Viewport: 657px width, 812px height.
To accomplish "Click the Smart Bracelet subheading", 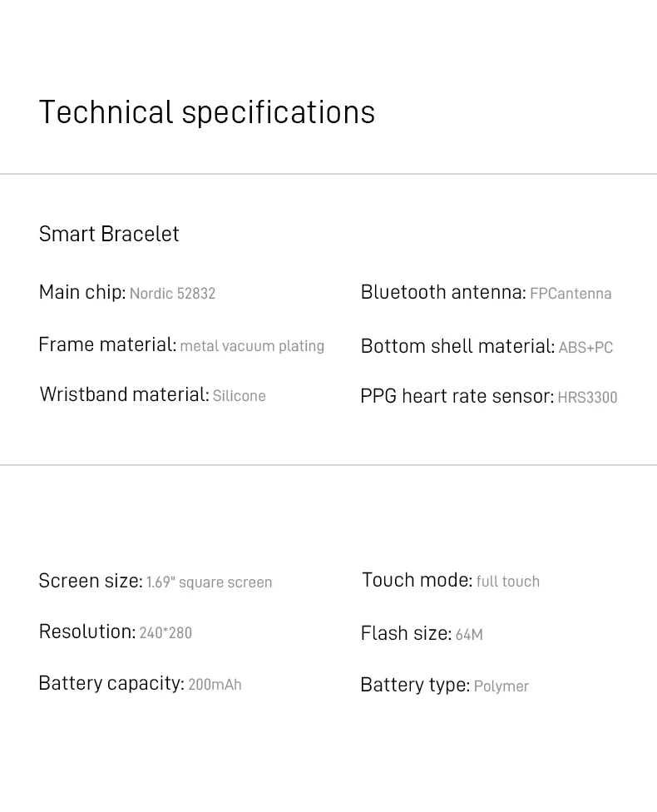I will (109, 234).
